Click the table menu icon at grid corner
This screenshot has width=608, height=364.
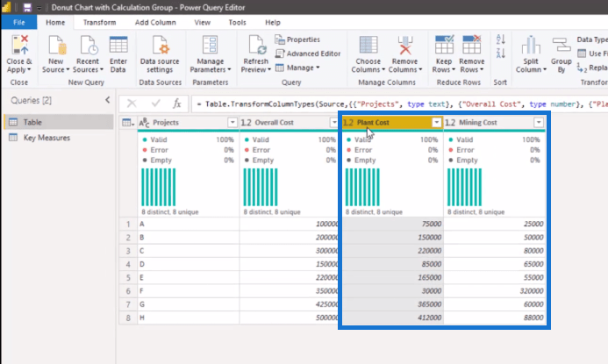128,123
